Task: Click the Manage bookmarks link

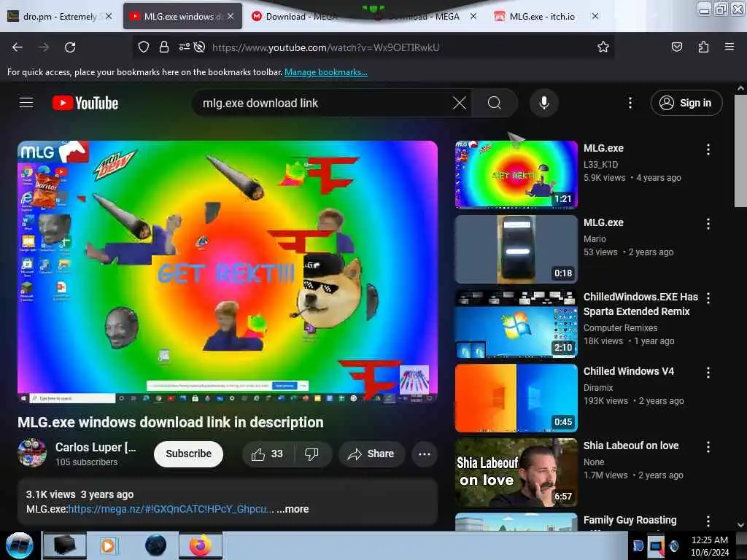Action: 326,72
